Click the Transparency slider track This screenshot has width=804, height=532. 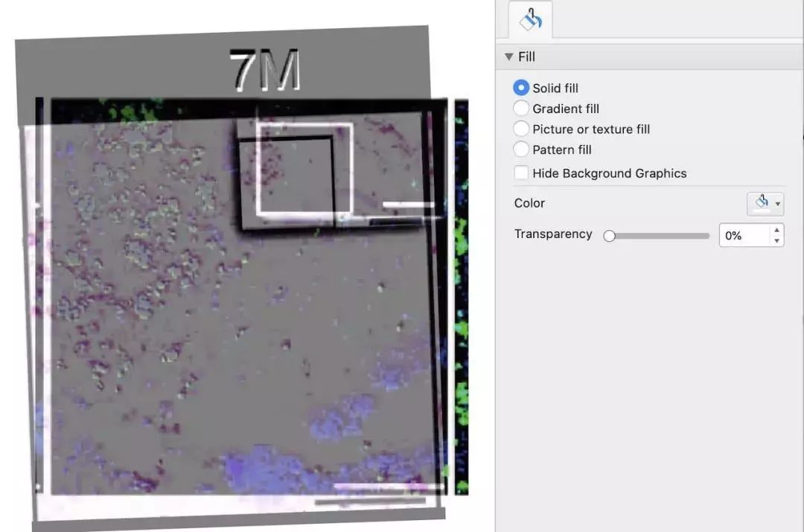pyautogui.click(x=663, y=236)
